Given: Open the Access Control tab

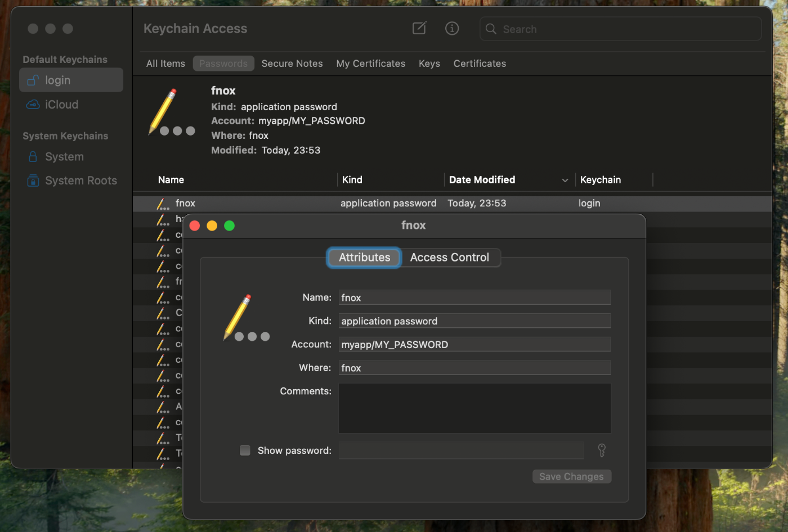Looking at the screenshot, I should [450, 258].
